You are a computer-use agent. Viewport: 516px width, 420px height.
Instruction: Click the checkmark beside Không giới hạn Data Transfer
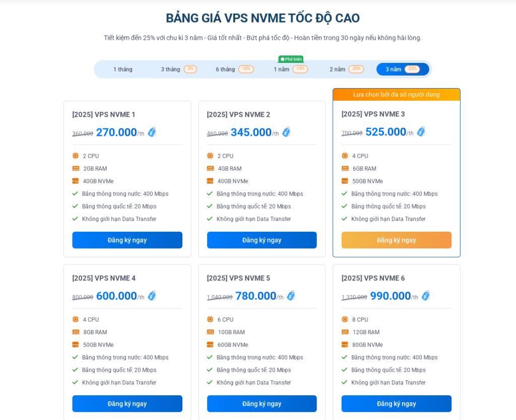coord(75,219)
